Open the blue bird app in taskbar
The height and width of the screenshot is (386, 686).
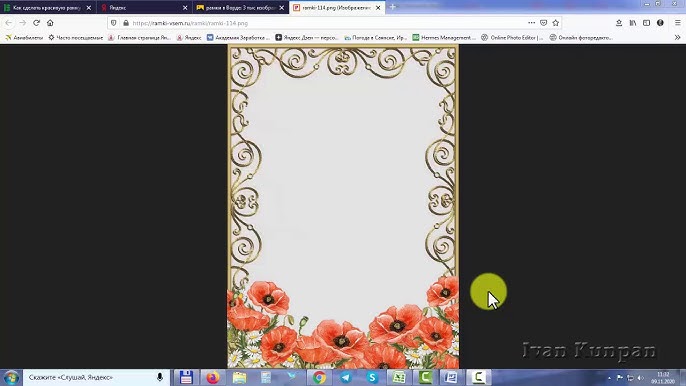point(292,377)
